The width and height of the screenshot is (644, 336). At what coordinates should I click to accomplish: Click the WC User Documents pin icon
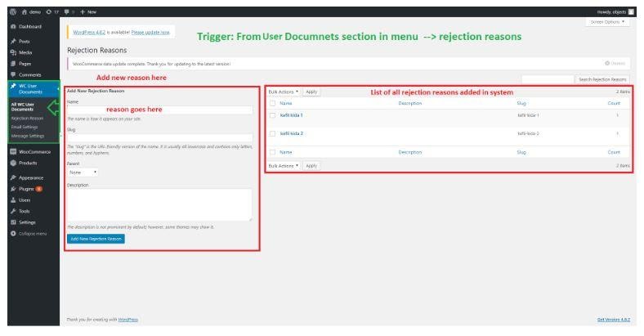tap(13, 87)
